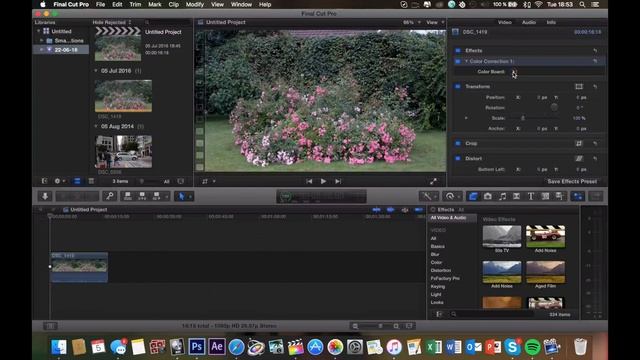Collapse the 05 Aug 2014 date group
The width and height of the screenshot is (640, 360).
tap(96, 127)
